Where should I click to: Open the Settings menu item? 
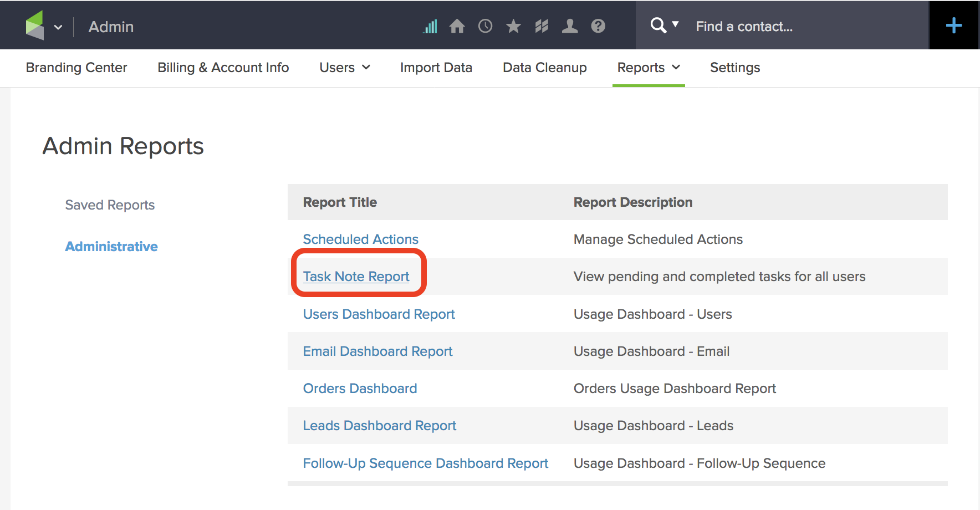click(x=735, y=68)
